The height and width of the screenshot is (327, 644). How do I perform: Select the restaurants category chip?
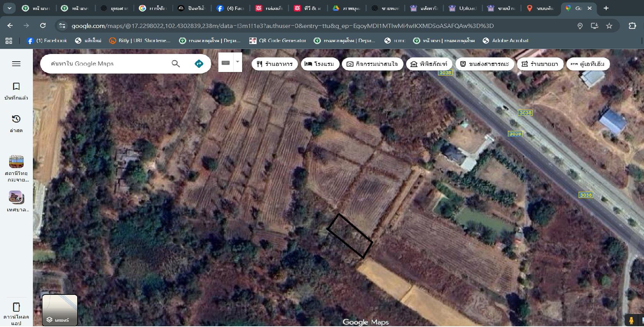coord(275,64)
